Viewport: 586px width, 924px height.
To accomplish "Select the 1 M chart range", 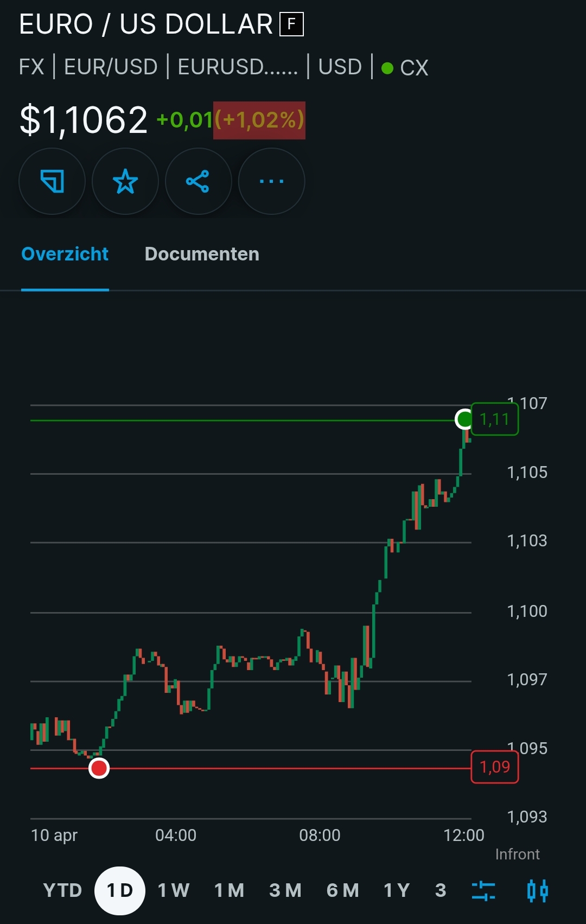I will click(229, 890).
